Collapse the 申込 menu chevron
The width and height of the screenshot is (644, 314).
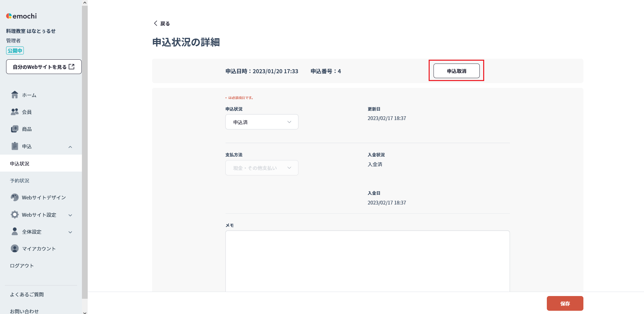coord(70,147)
